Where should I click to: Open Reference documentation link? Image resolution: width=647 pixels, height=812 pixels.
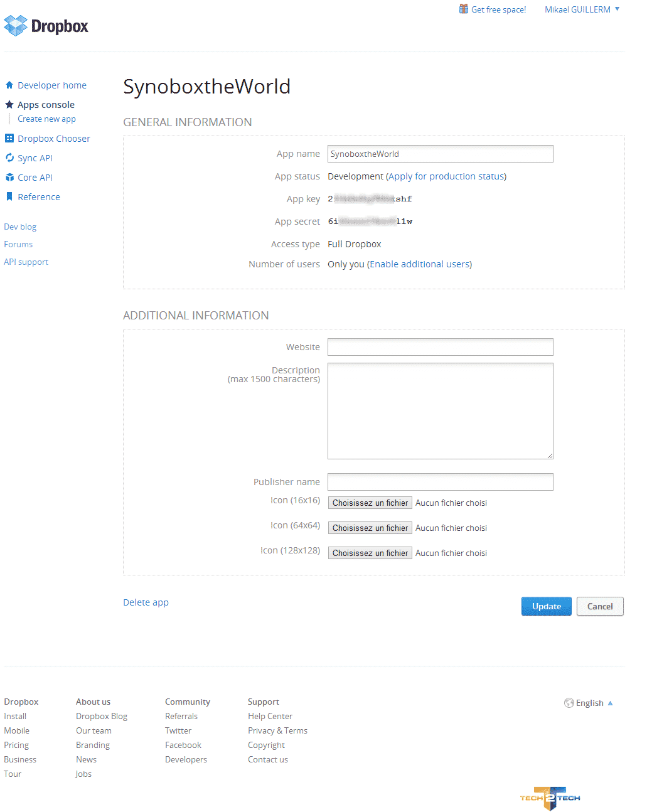pyautogui.click(x=39, y=197)
